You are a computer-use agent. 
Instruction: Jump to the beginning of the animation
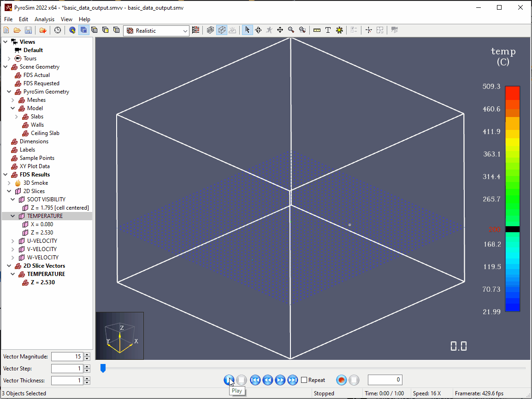click(x=255, y=380)
